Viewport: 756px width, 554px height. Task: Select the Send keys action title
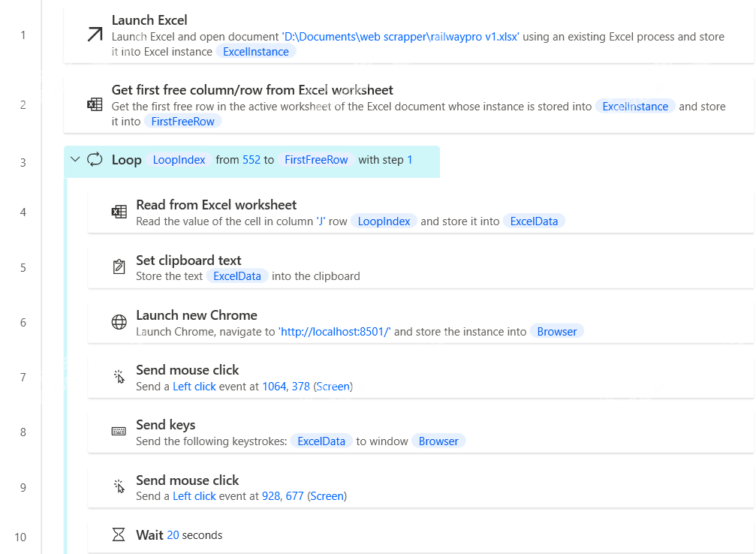(166, 425)
